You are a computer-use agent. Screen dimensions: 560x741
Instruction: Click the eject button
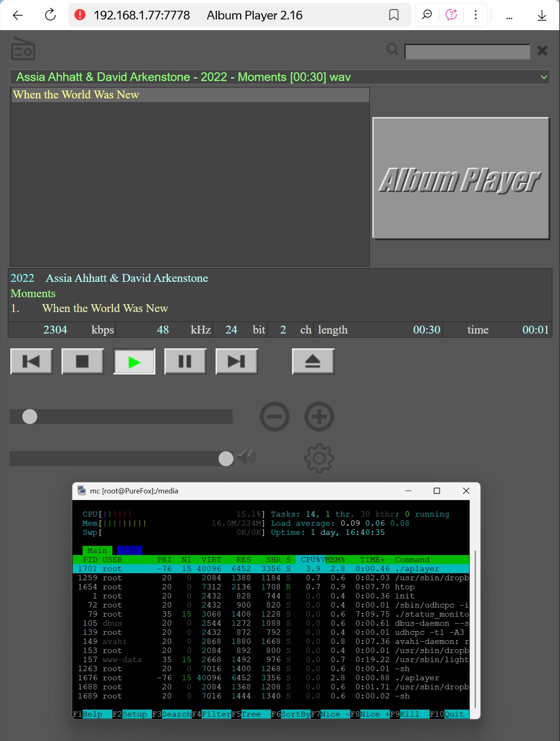tap(313, 362)
